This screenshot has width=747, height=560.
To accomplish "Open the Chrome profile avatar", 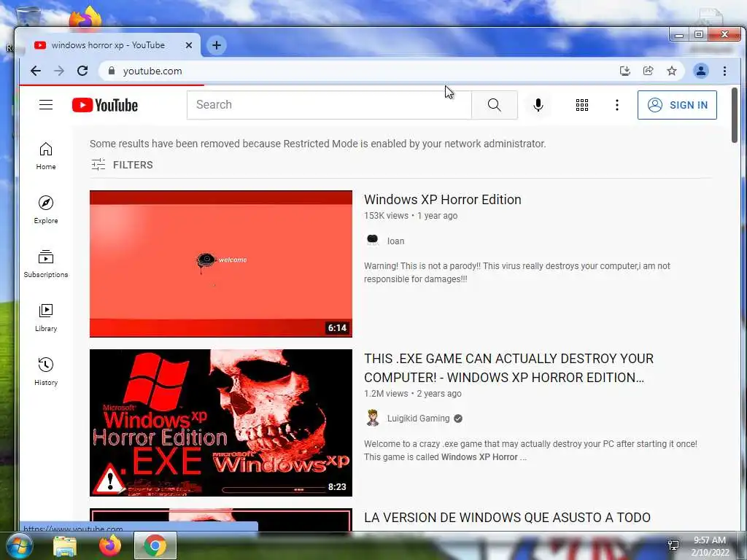I will (701, 71).
